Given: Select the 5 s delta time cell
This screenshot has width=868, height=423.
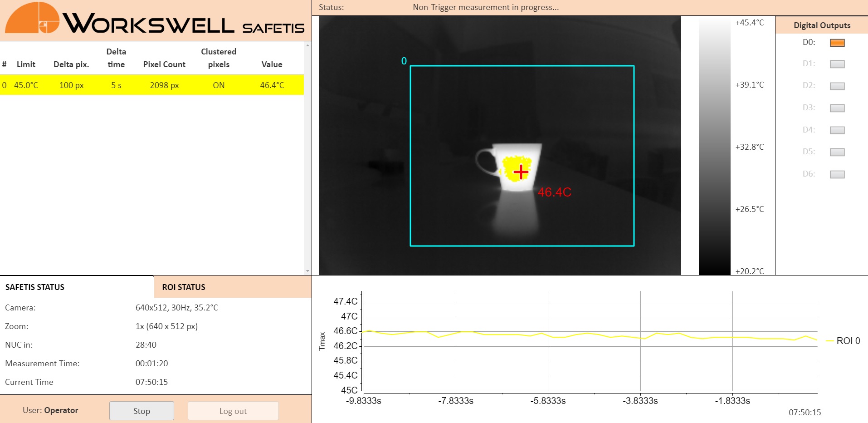Looking at the screenshot, I should click(116, 85).
